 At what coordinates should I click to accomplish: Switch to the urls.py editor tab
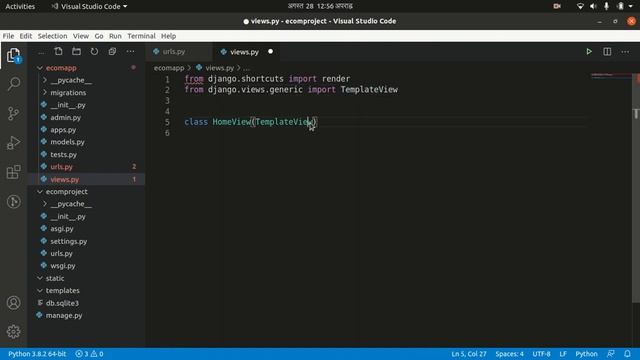[x=179, y=51]
